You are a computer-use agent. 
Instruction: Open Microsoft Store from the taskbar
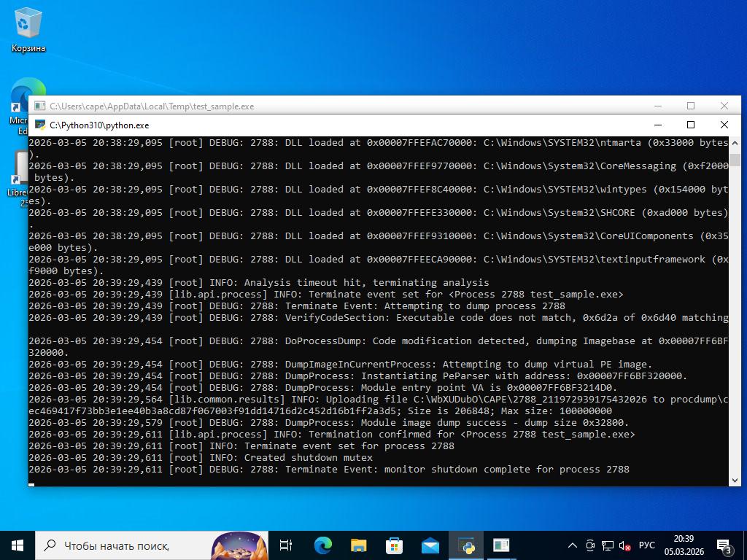tap(394, 545)
